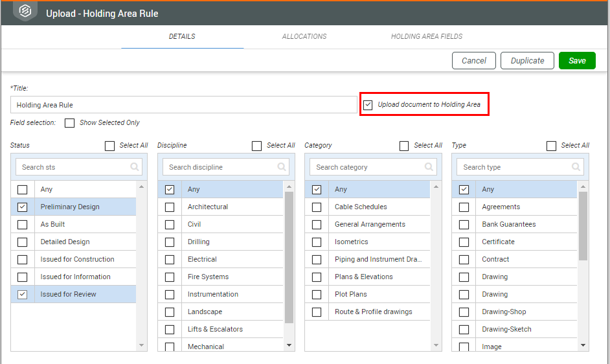Click the Title input field
The width and height of the screenshot is (610, 364).
183,105
